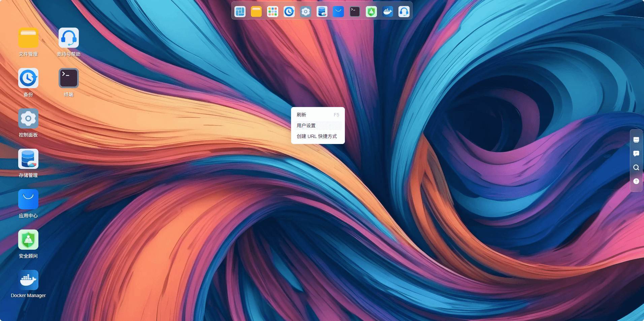
Task: Open the resource monitor icon in the right sidebar
Action: tap(636, 140)
